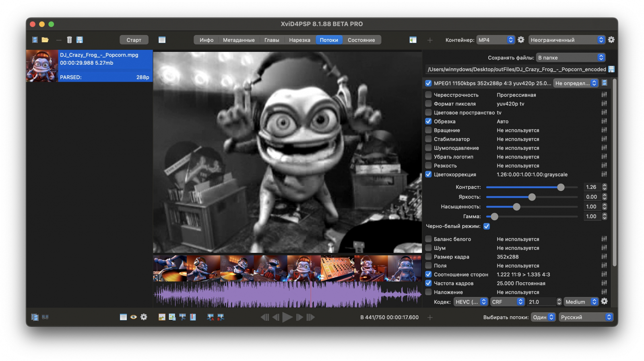Uncheck the Обрезка checkbox
Screen dimensions: 644x361
point(428,121)
